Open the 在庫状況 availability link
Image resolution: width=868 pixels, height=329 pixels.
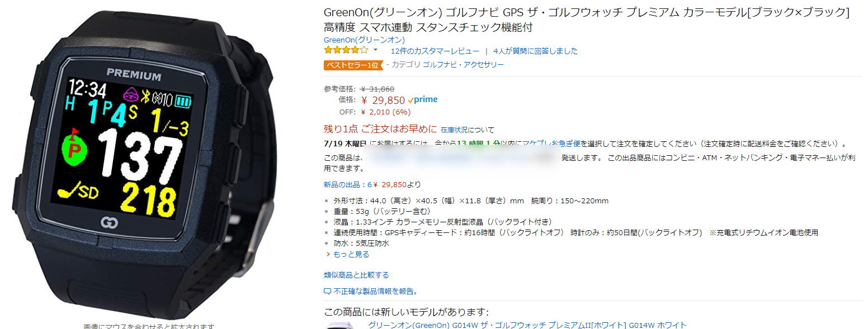(454, 130)
